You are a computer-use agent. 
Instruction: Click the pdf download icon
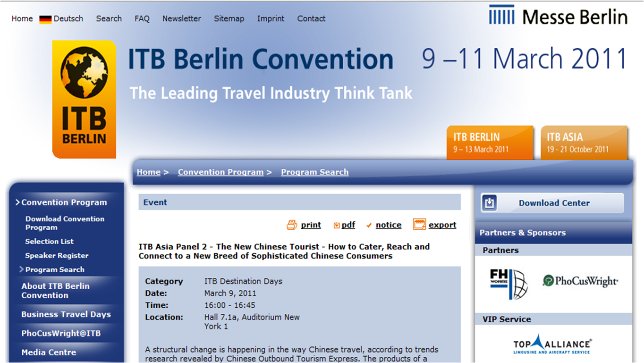(x=337, y=225)
